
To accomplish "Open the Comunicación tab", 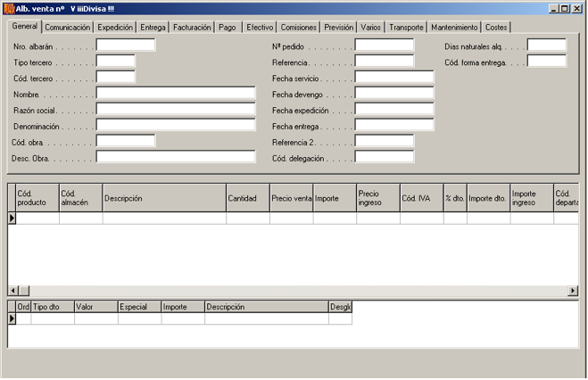I will pos(68,28).
